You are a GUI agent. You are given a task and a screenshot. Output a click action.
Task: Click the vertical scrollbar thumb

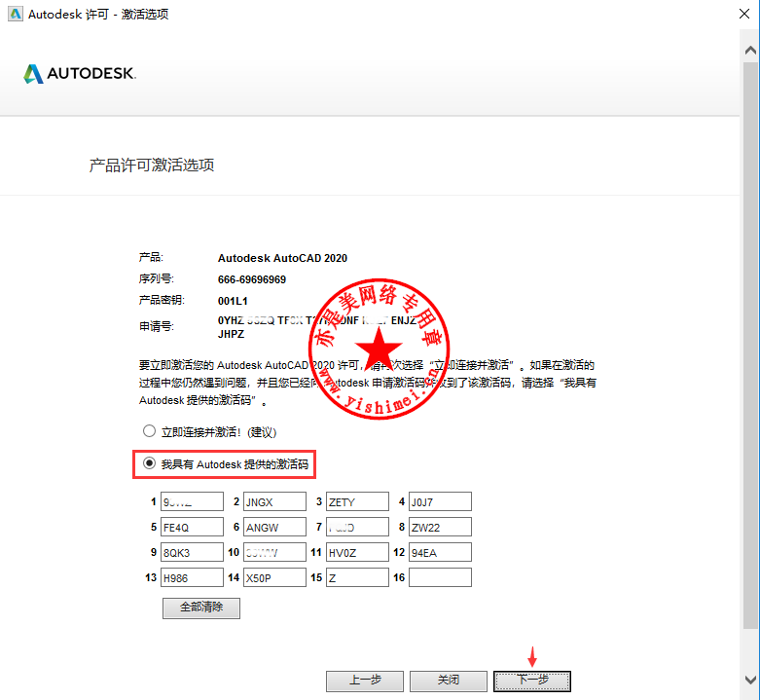point(750,346)
